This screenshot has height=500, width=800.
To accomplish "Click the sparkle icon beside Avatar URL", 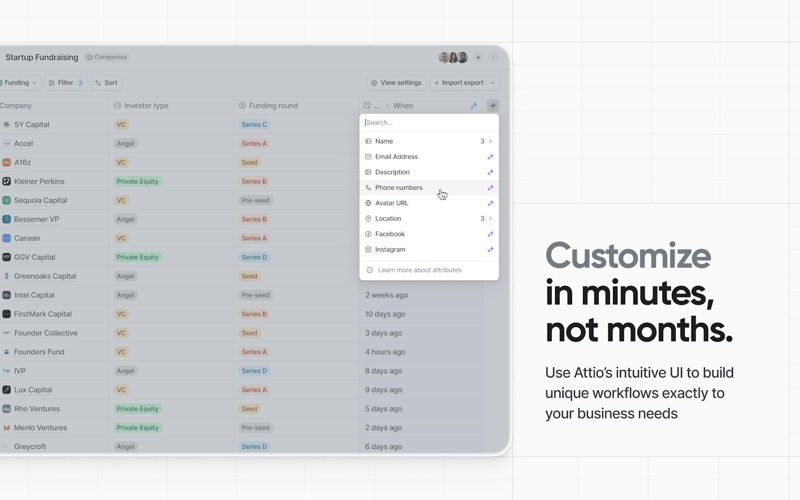I will [x=490, y=203].
